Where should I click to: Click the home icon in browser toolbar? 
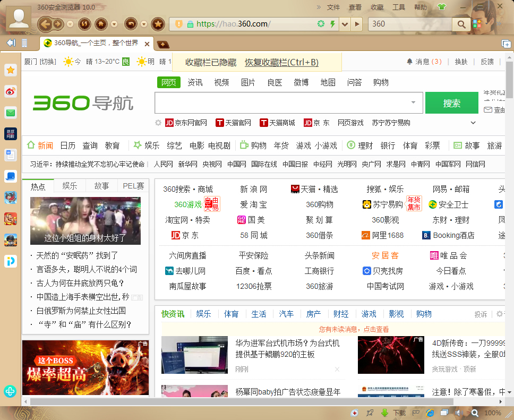pyautogui.click(x=101, y=24)
